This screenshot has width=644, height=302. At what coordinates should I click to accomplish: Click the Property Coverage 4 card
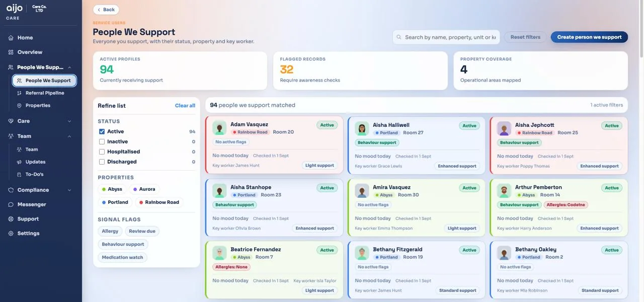pos(540,71)
